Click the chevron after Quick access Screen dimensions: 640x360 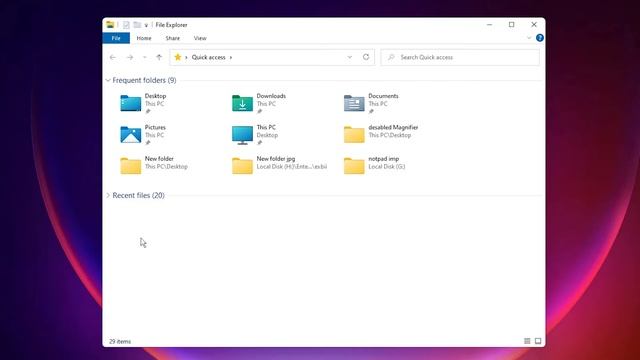pos(231,58)
